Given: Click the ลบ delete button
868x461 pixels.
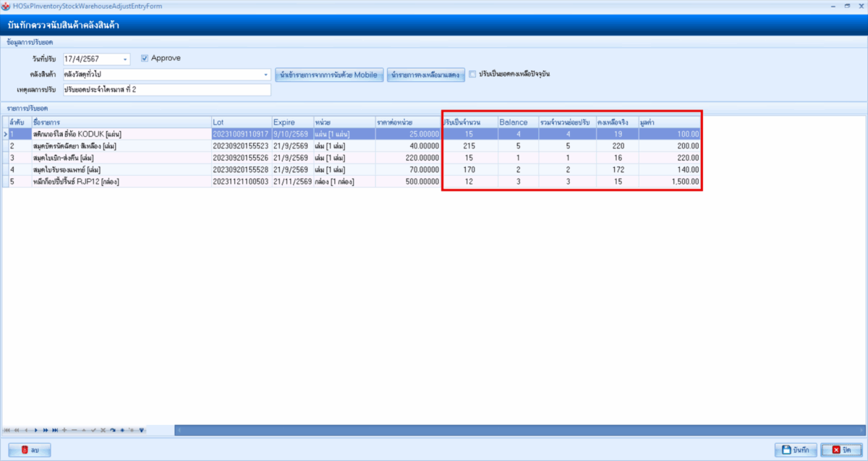Looking at the screenshot, I should (x=30, y=449).
